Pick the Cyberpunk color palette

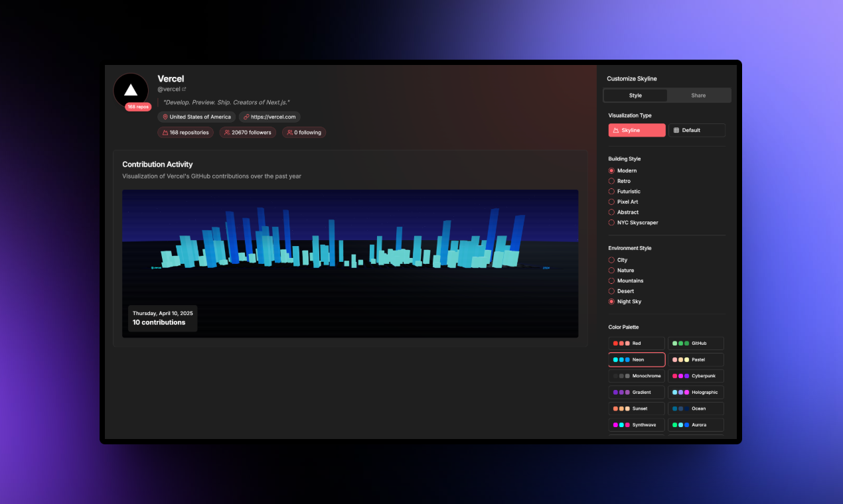(696, 376)
